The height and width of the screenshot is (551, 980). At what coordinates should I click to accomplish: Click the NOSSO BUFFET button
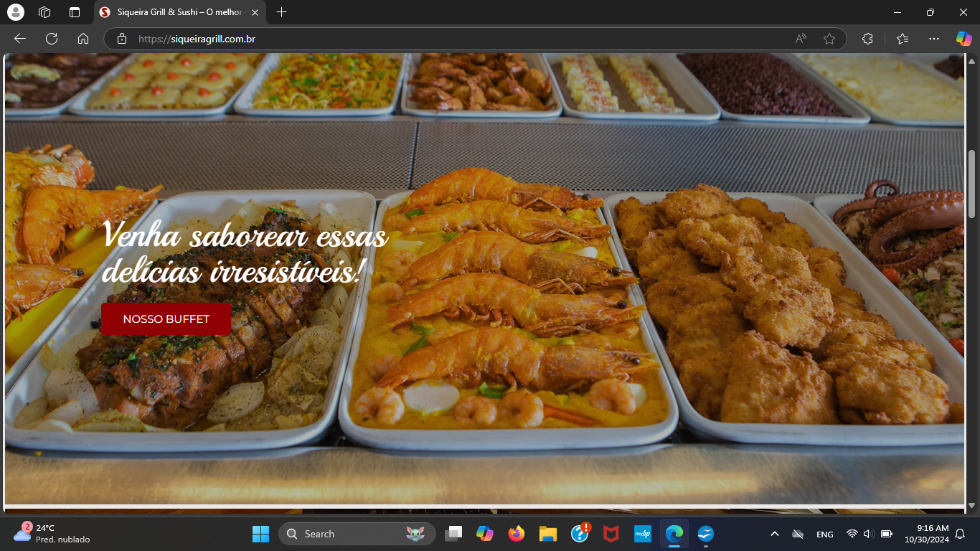coord(166,319)
